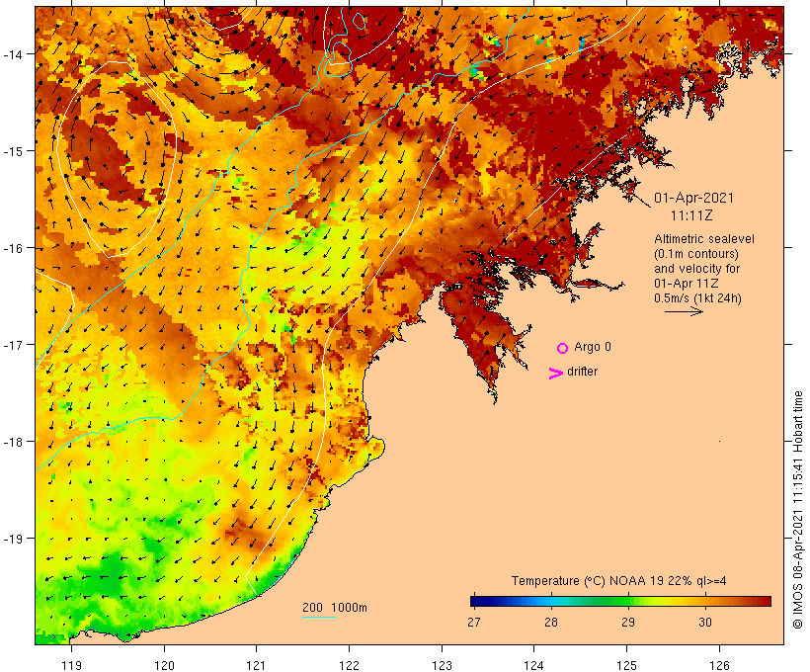This screenshot has height=672, width=810.
Task: Click the latitude axis label -17
Action: (12, 344)
